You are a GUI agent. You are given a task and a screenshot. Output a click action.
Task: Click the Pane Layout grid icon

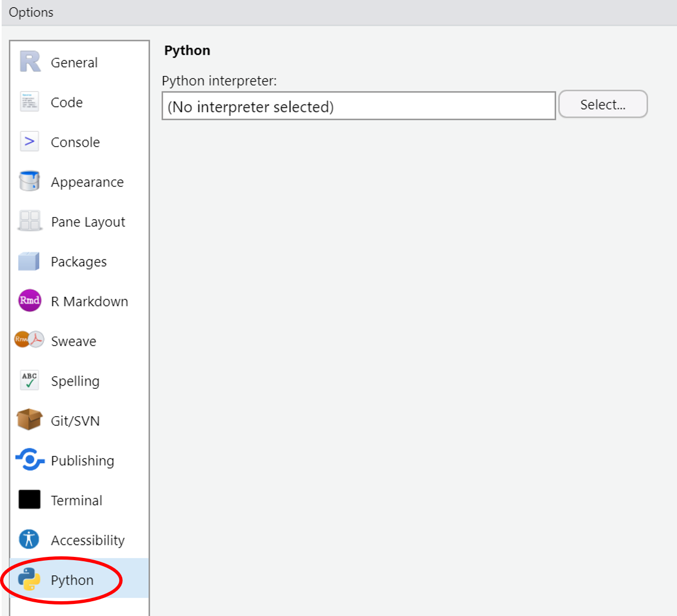click(30, 221)
